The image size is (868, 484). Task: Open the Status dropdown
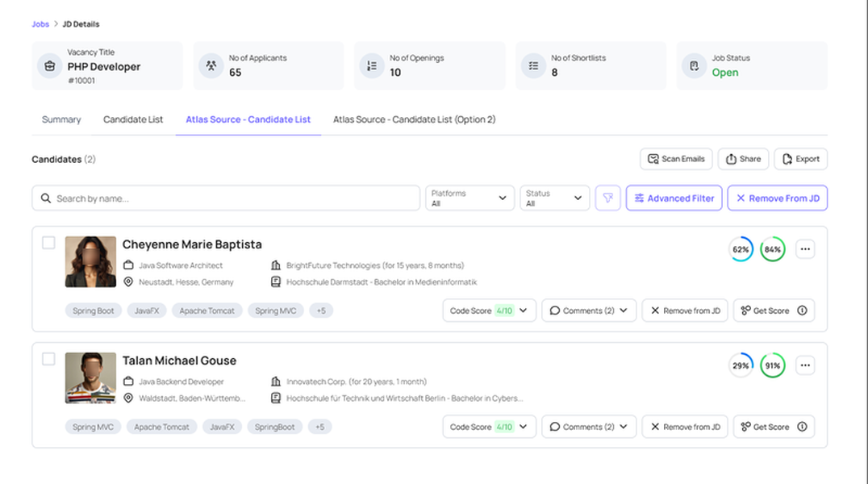click(x=554, y=198)
